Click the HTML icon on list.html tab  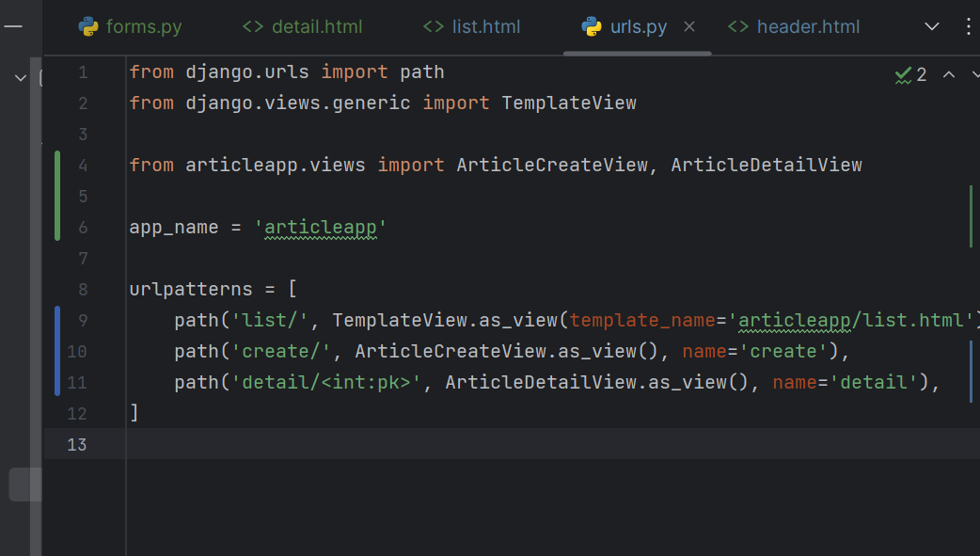point(434,27)
